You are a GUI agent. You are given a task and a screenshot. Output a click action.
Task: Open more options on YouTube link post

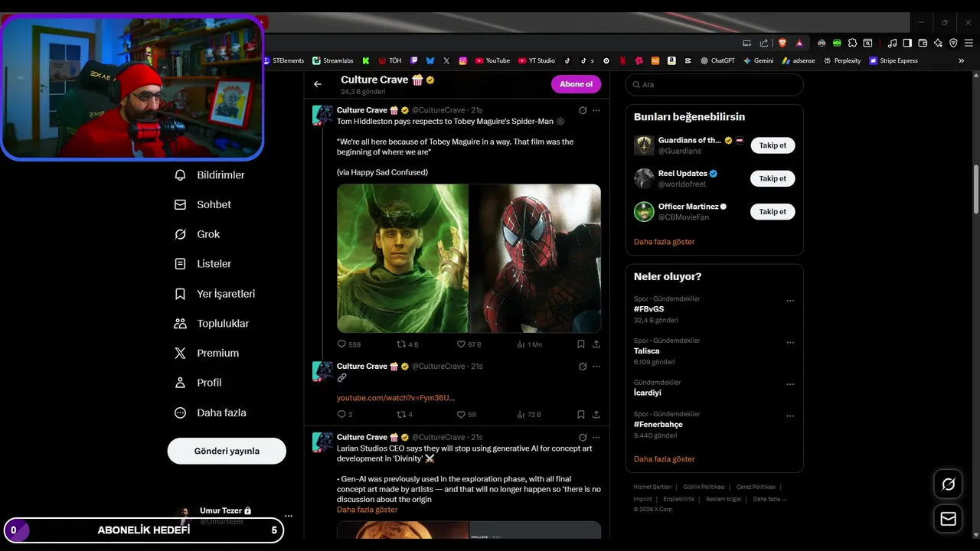(x=596, y=367)
